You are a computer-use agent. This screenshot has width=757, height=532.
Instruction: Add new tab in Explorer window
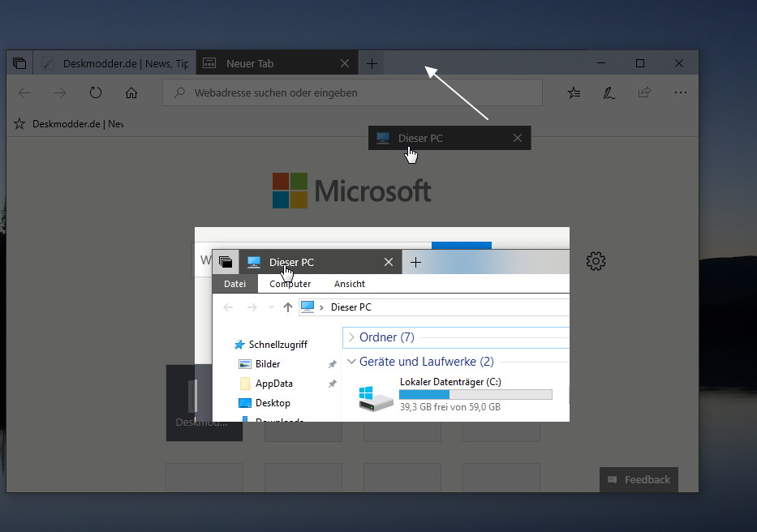point(415,262)
